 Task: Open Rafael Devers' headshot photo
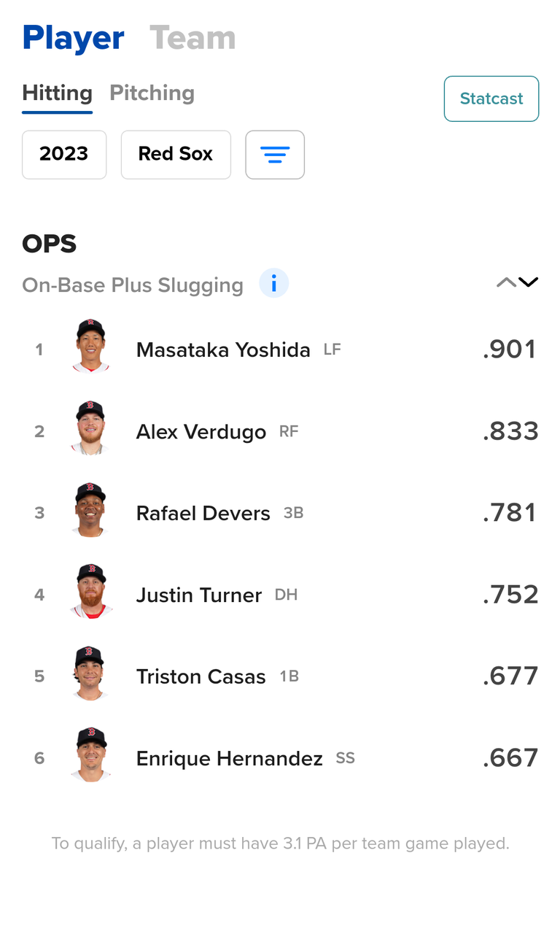(x=91, y=509)
